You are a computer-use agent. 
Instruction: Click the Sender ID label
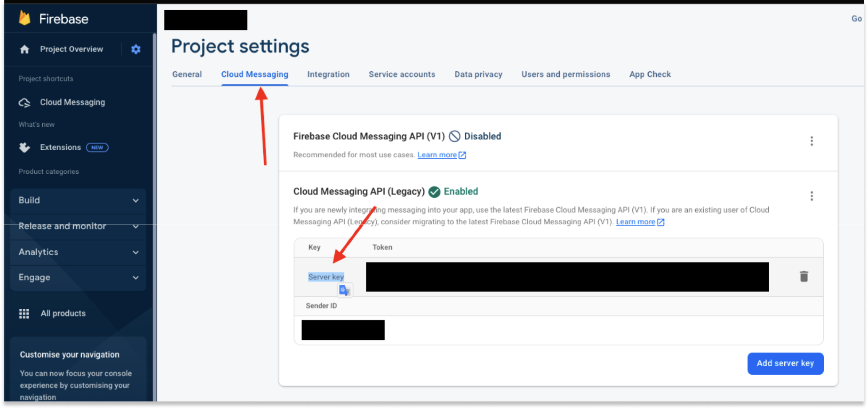(321, 306)
